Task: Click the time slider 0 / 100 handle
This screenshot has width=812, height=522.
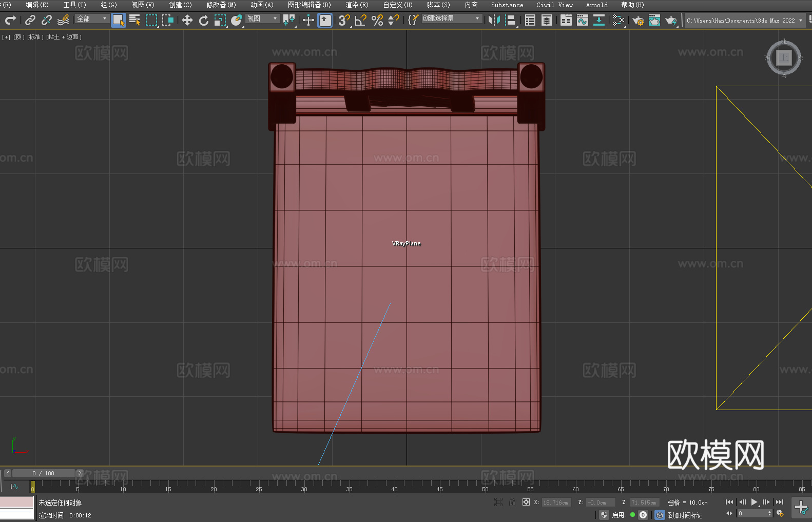Action: tap(44, 473)
